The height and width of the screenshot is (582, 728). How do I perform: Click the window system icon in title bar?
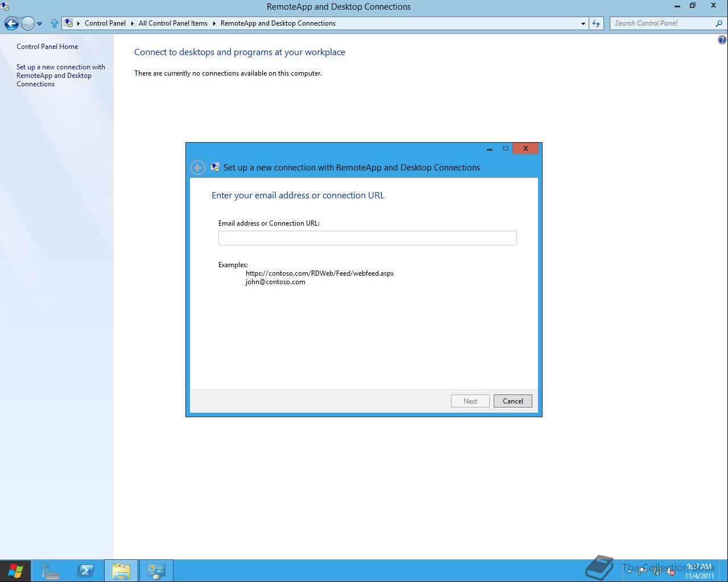click(x=5, y=6)
